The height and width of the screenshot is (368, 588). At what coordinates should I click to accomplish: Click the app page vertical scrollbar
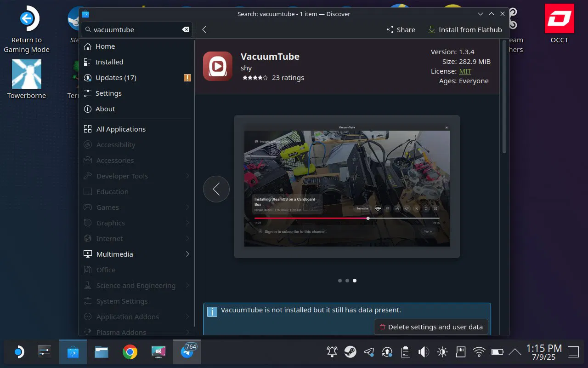click(x=504, y=97)
